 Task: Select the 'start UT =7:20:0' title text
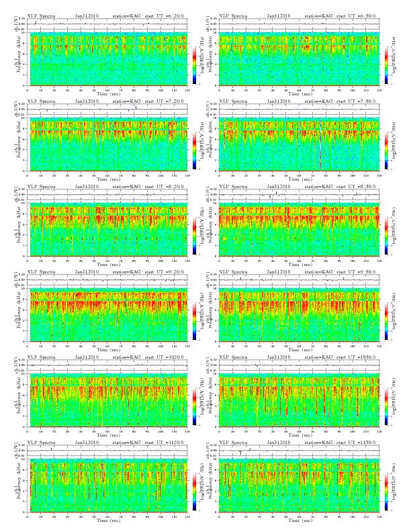tap(164, 101)
